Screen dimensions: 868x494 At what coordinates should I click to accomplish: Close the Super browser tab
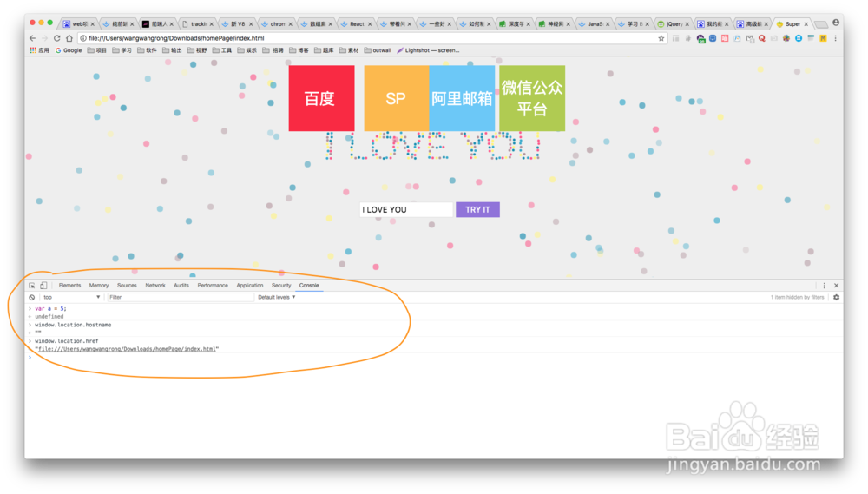tap(806, 24)
